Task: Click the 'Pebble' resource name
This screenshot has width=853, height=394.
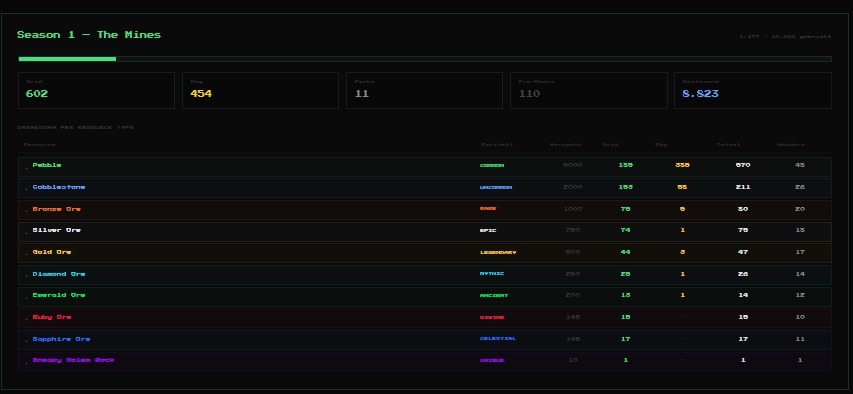Action: 47,165
